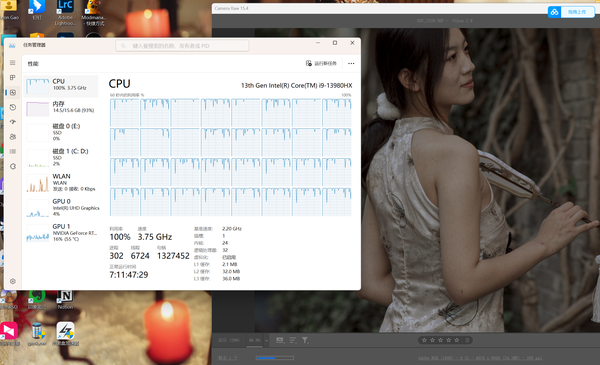Open the Startup apps page icon
The height and width of the screenshot is (365, 600).
[13, 122]
